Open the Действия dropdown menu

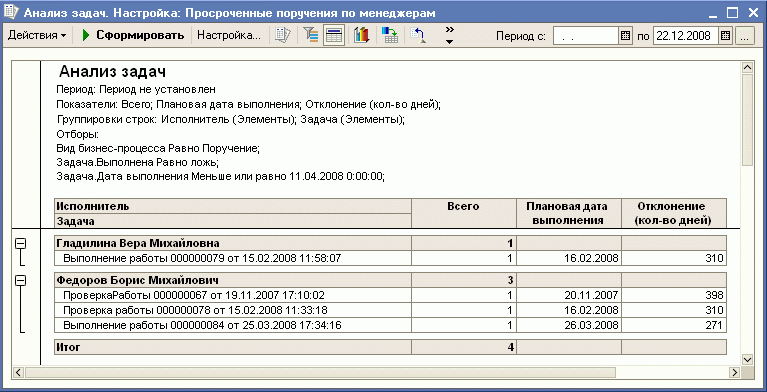[37, 36]
